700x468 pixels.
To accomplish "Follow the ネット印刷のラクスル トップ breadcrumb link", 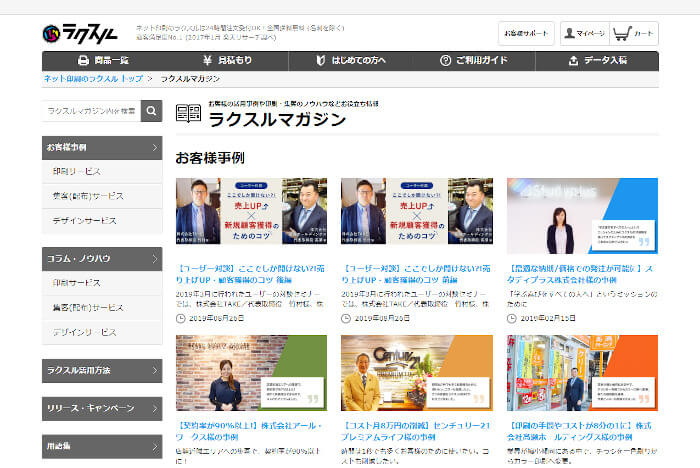I will 93,79.
